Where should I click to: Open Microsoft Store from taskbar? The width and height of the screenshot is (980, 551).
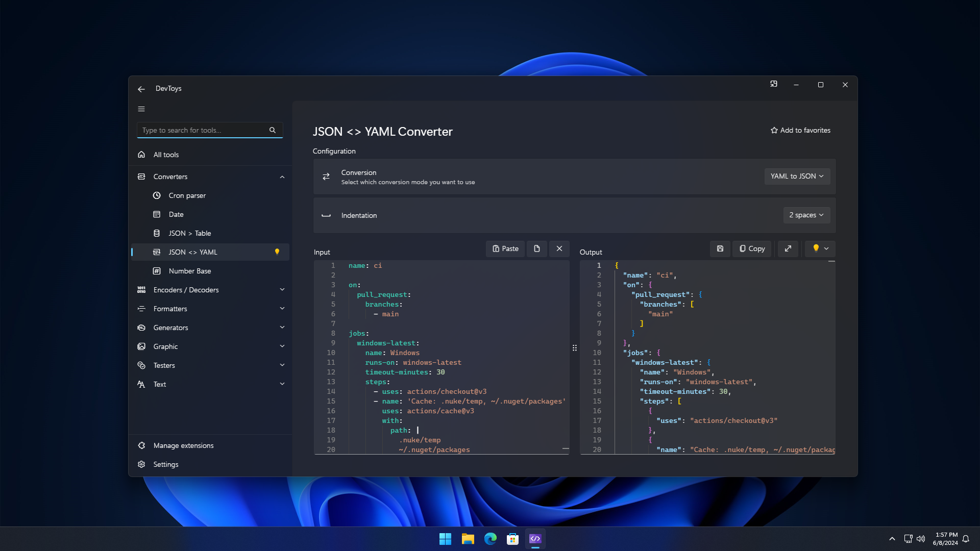[x=513, y=539]
